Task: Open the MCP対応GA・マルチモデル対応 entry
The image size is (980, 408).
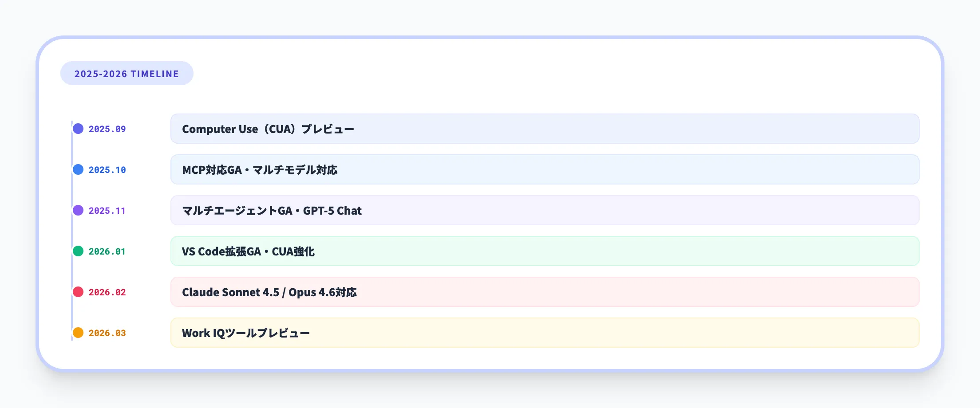Action: click(x=545, y=169)
